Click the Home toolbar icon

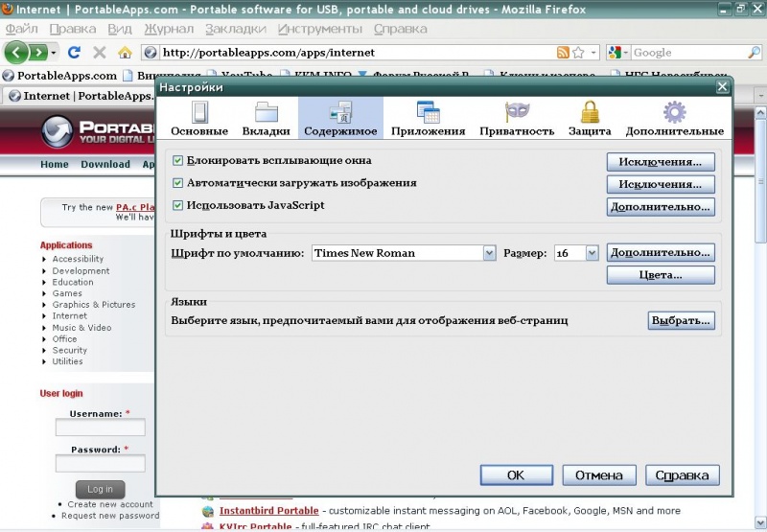pos(125,53)
